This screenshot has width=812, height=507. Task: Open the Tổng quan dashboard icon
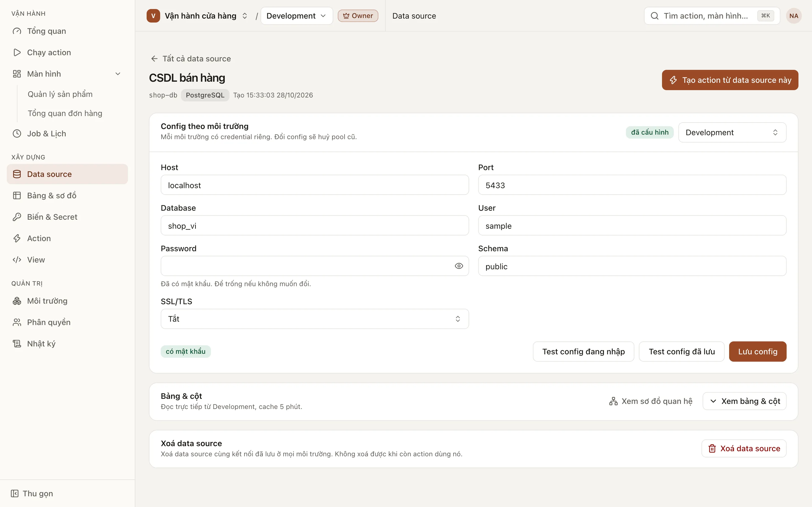tap(17, 31)
